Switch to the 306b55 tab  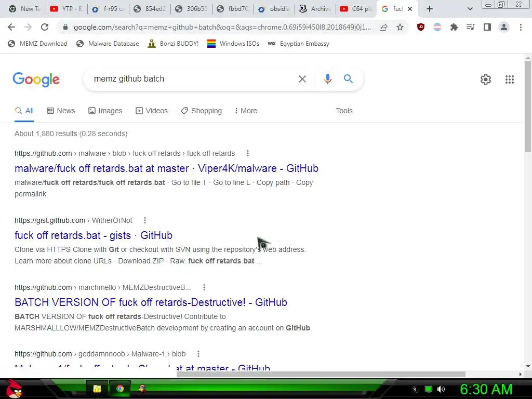coord(191,9)
